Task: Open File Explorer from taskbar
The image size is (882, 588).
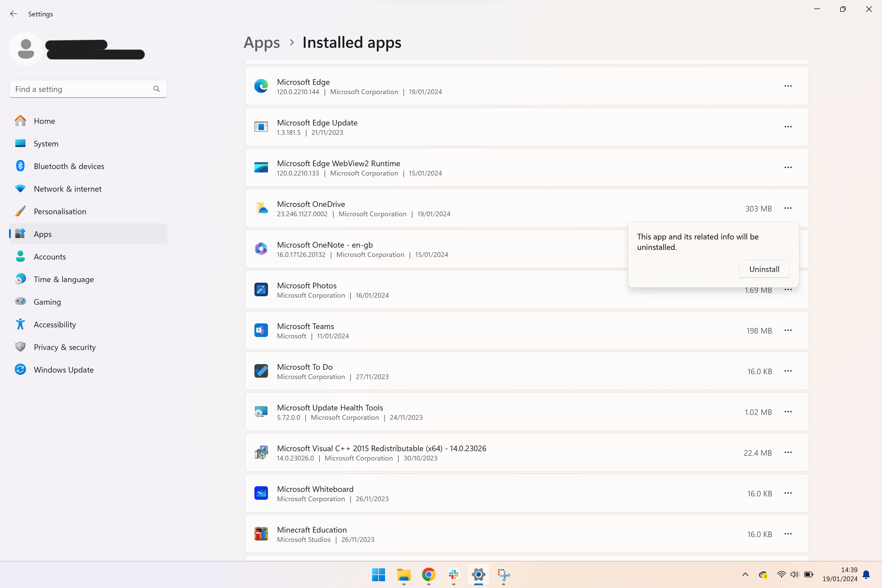Action: [403, 574]
